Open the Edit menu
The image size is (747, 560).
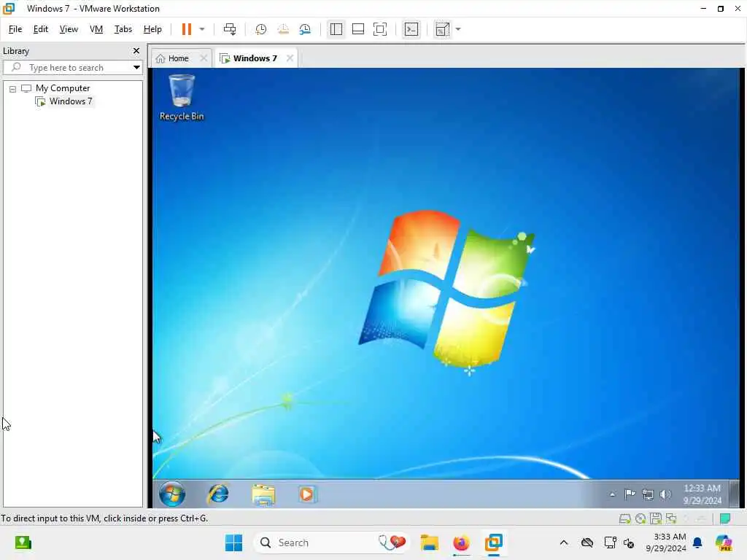tap(41, 29)
